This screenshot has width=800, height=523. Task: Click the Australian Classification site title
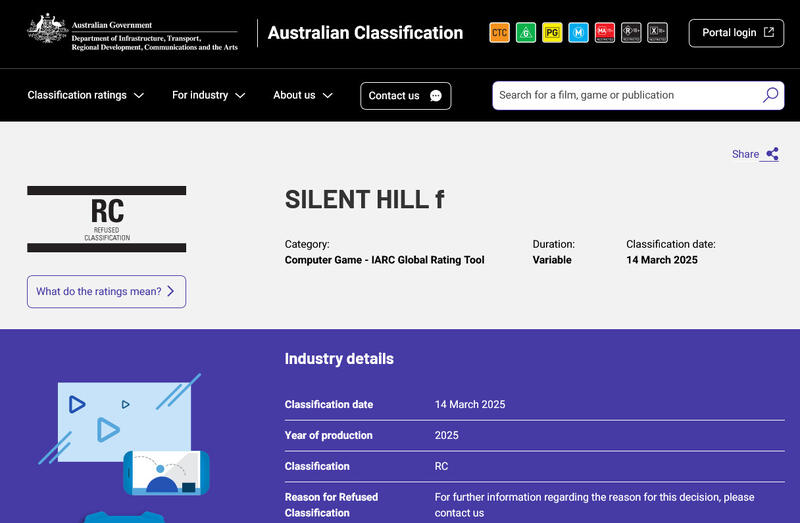365,33
